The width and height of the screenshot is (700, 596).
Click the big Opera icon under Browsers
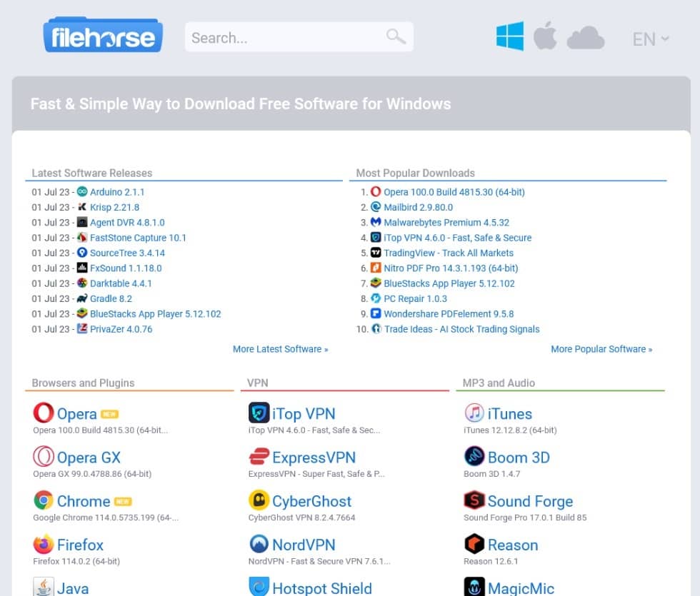44,413
